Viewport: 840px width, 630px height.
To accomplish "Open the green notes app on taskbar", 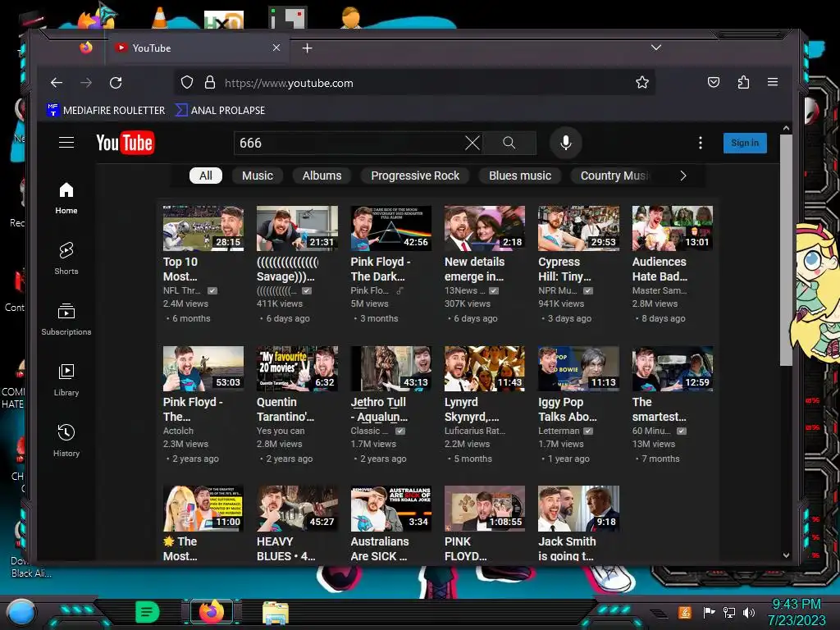I will click(x=148, y=612).
